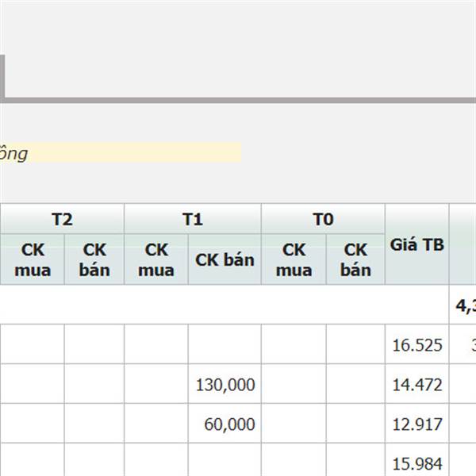Click the T1 column group header
The height and width of the screenshot is (476, 476).
[x=193, y=220]
